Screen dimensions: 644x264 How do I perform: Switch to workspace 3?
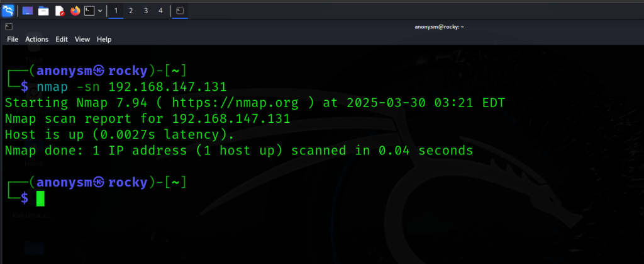(146, 11)
